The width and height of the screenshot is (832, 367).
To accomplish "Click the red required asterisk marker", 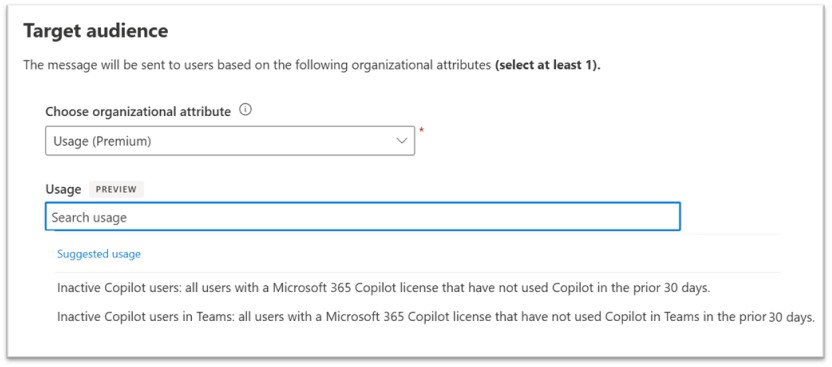I will 422,130.
